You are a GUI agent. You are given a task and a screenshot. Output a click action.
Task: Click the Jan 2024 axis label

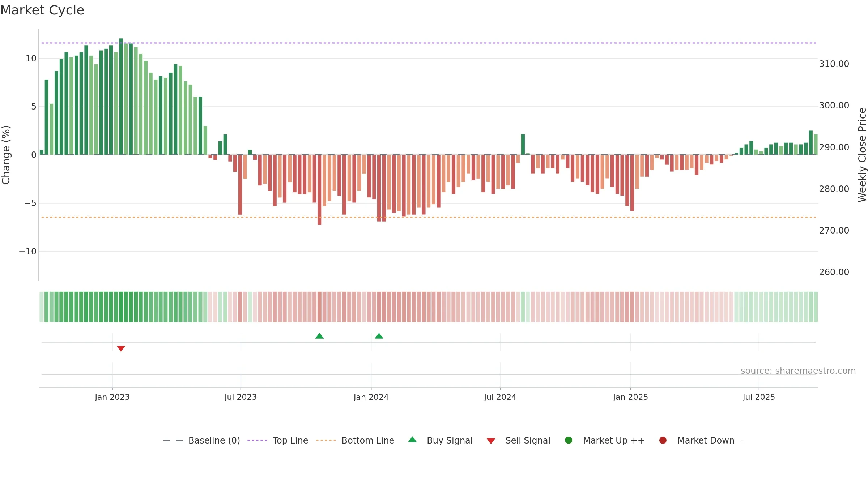point(371,397)
